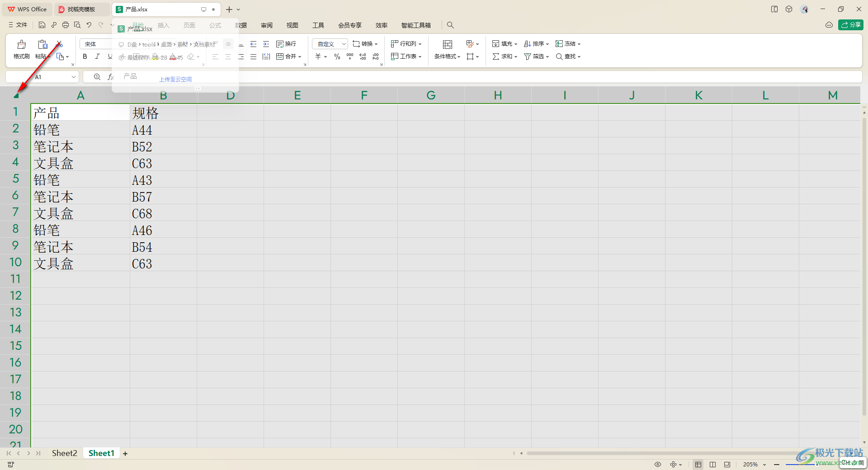Click the decrease decimal places icon

(x=376, y=56)
